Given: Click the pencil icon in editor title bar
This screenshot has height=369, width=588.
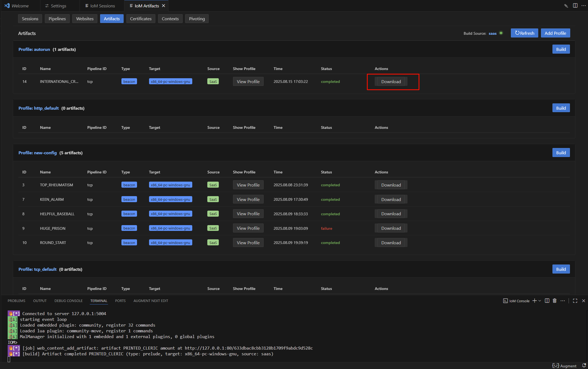Looking at the screenshot, I should pos(566,6).
